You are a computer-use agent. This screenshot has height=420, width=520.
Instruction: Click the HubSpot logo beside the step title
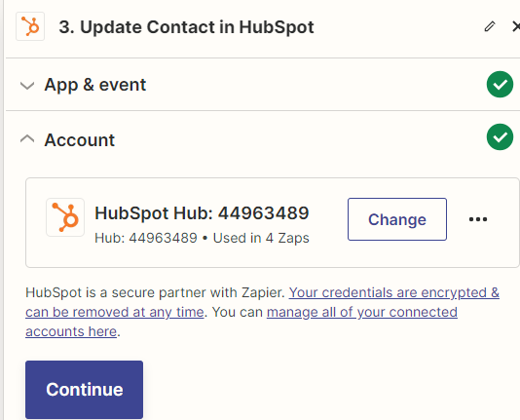pos(30,26)
